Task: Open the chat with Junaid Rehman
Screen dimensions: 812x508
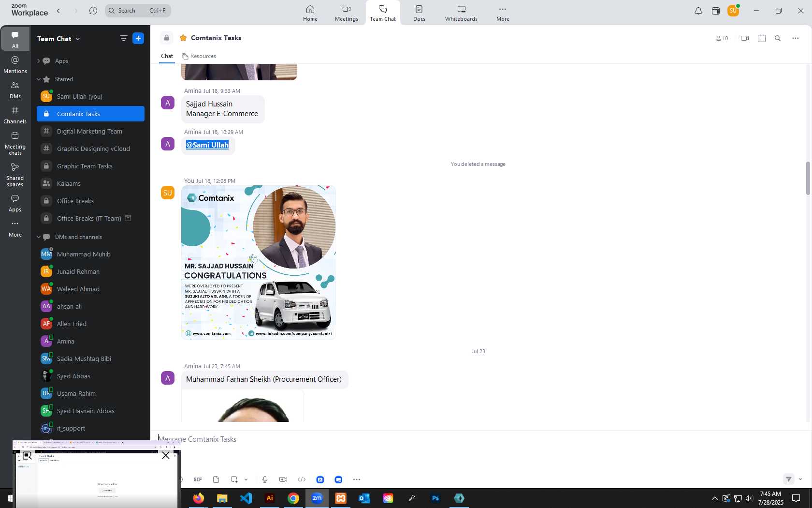Action: tap(90, 271)
